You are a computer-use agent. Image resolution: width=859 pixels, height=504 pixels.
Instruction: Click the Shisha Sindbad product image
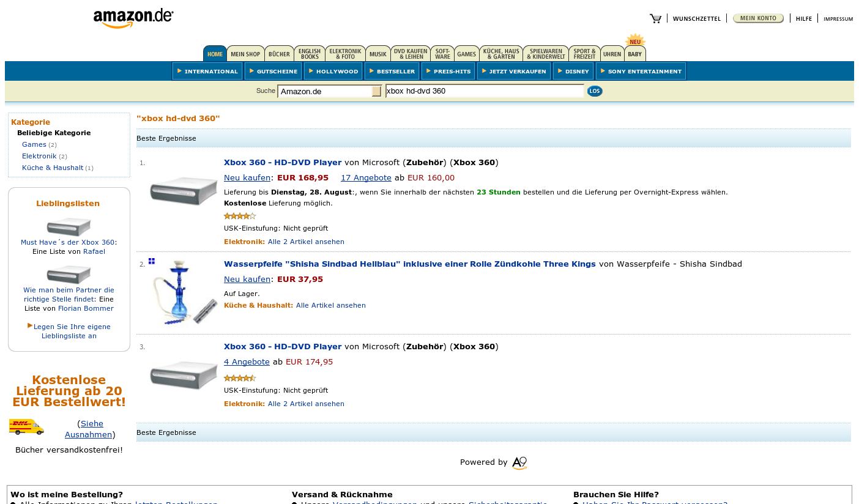coord(184,292)
